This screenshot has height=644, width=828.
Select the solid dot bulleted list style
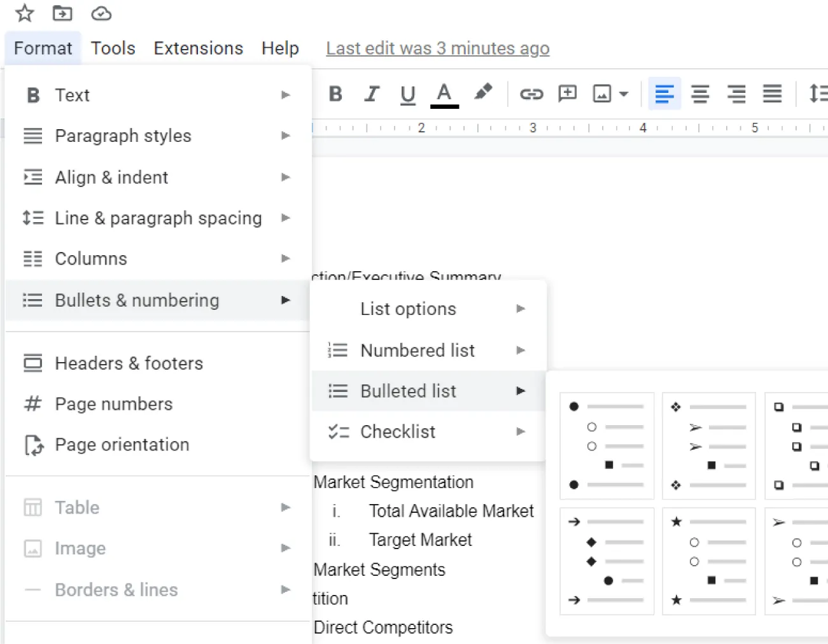[606, 445]
